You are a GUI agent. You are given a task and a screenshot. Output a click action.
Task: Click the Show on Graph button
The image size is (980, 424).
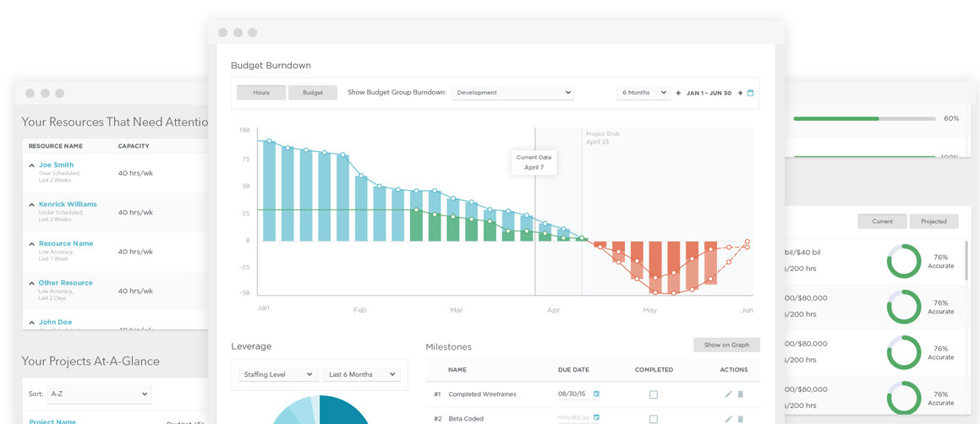(x=726, y=345)
